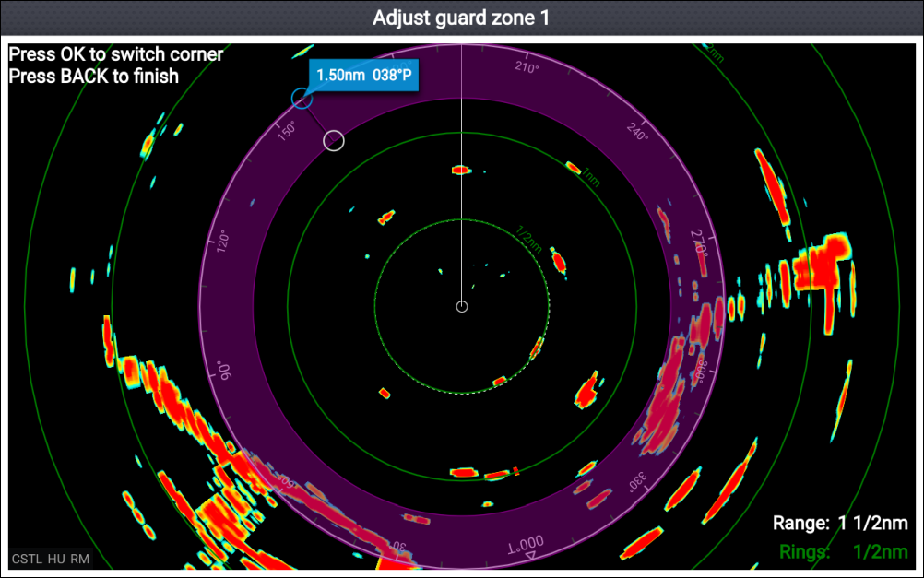Click the 1/2nm range ring label
Image resolution: width=924 pixels, height=578 pixels.
(528, 239)
